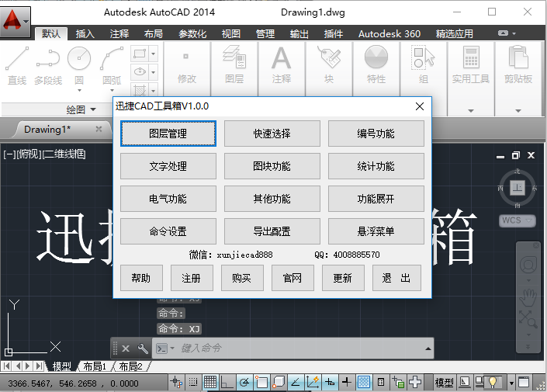Click the Ellipse tool icon in ribbon

click(140, 72)
